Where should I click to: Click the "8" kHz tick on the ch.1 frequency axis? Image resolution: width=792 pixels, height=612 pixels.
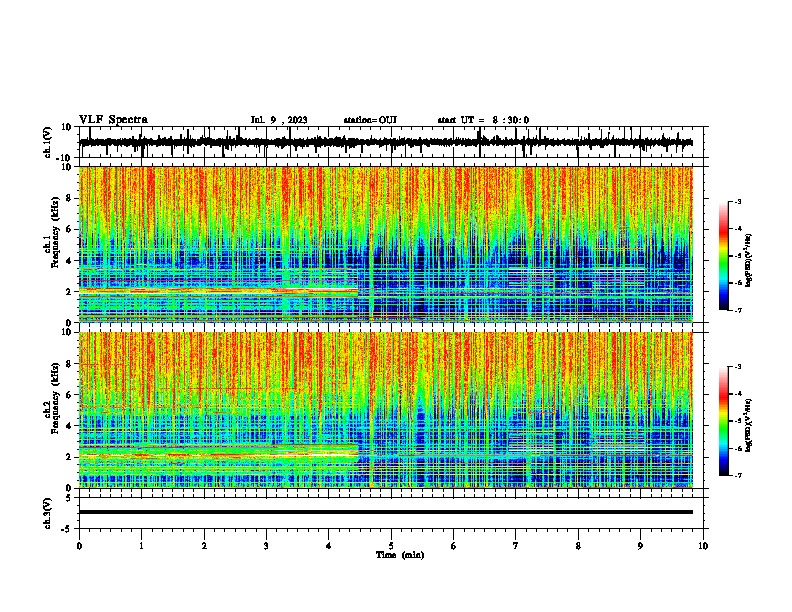coord(70,198)
